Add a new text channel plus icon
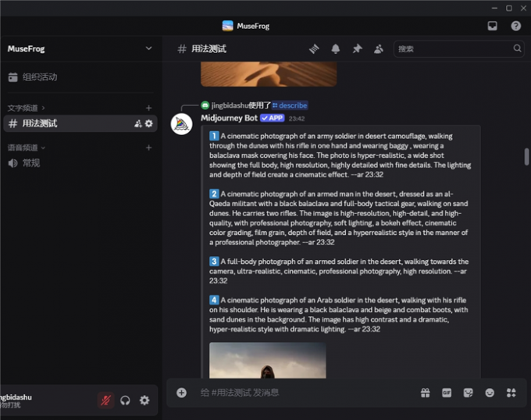This screenshot has width=531, height=420. click(148, 108)
